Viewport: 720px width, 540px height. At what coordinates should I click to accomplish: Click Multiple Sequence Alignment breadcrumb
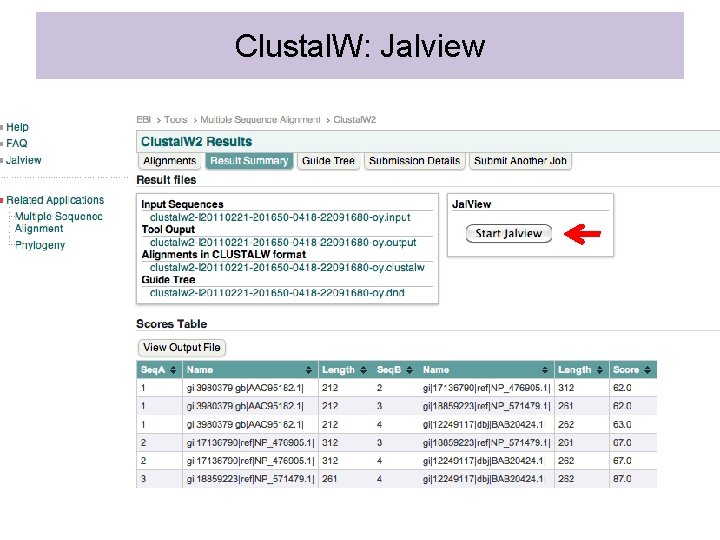(260, 119)
